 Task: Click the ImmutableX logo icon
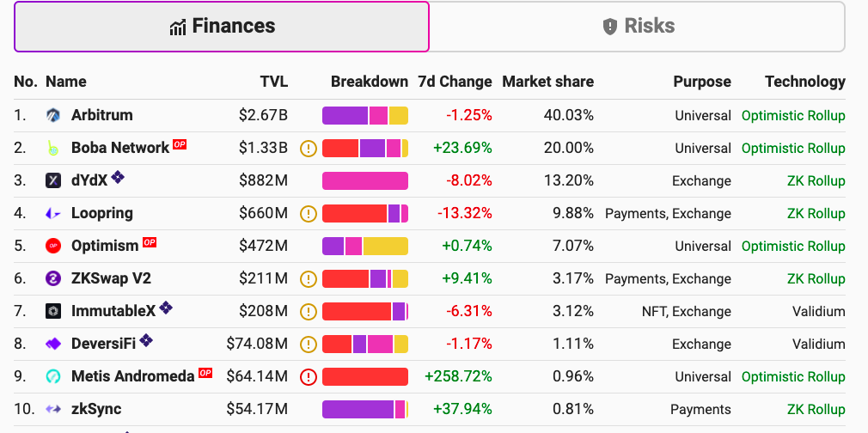53,311
